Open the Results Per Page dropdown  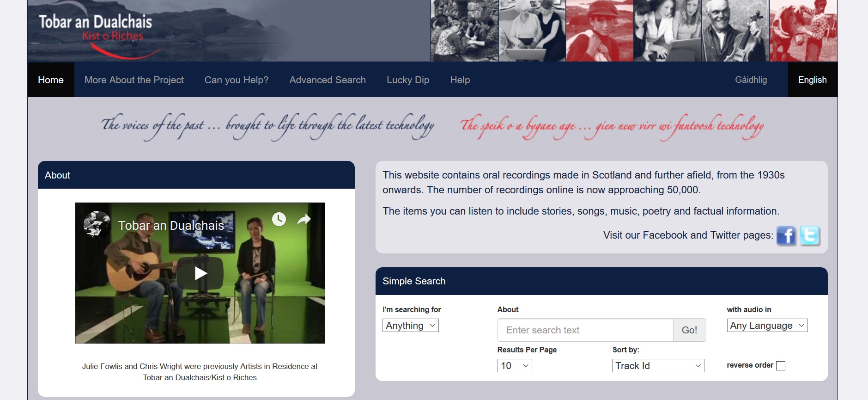pos(515,366)
